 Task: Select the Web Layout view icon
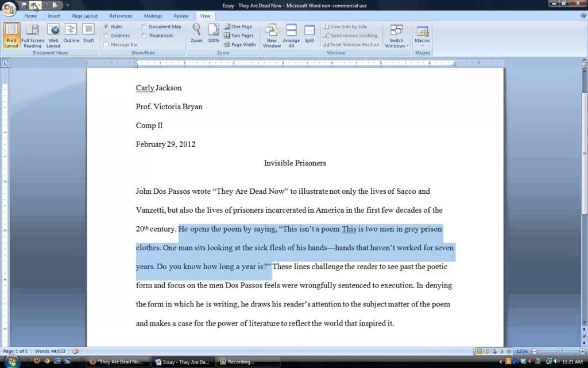(53, 34)
